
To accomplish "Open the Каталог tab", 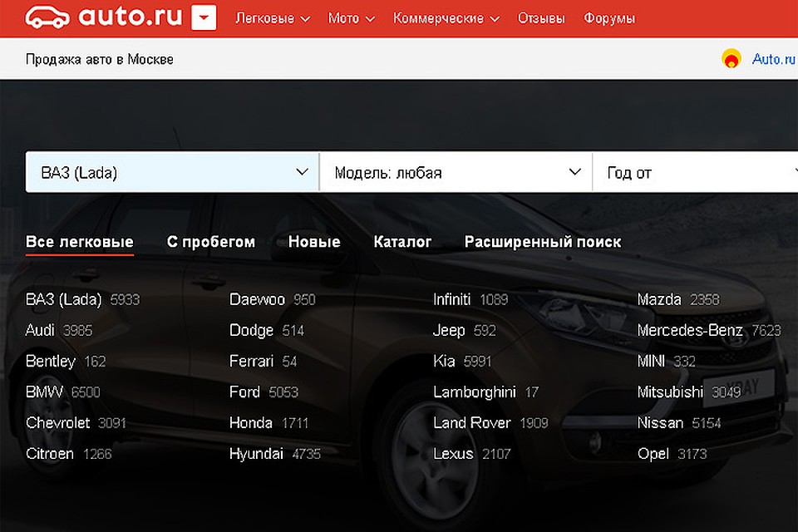I will [x=402, y=242].
